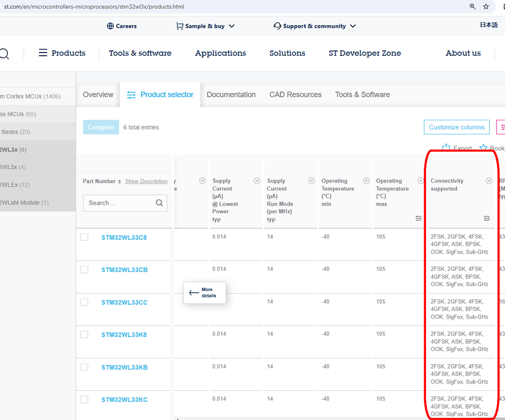Click the site search magnifier icon
The image size is (505, 420).
coord(4,54)
